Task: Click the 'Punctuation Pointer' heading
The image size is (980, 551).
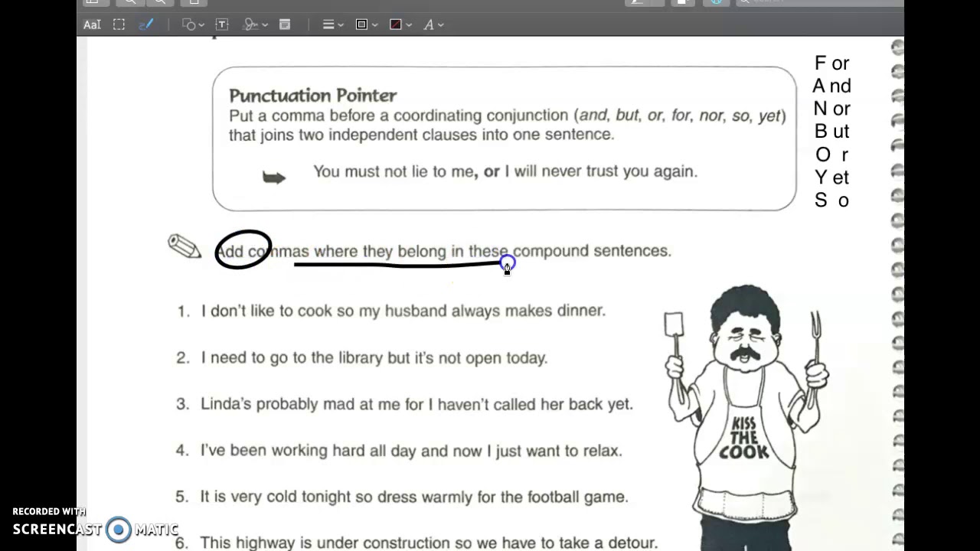Action: (312, 96)
